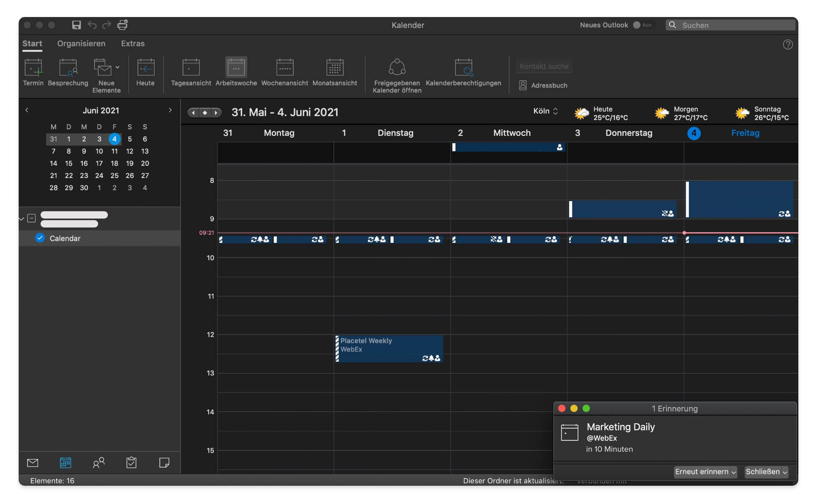
Task: Open Freigegebenen Kalender öffnen
Action: pyautogui.click(x=397, y=68)
